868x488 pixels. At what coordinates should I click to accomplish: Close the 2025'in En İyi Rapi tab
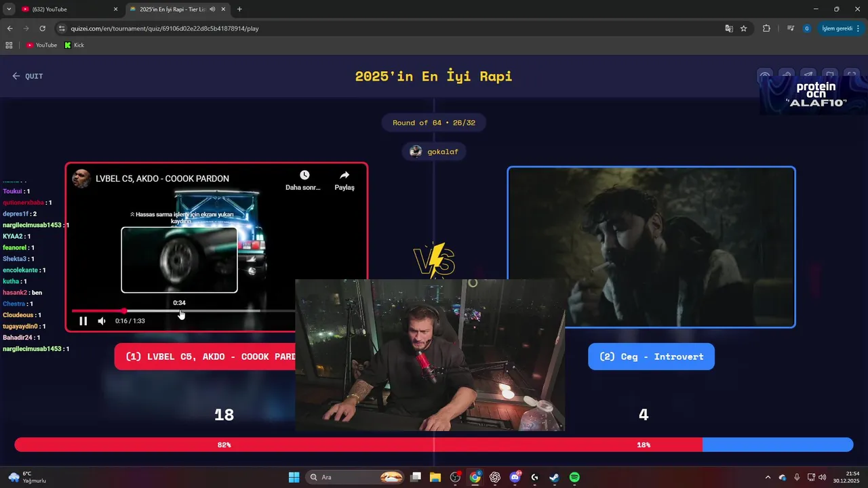(223, 9)
